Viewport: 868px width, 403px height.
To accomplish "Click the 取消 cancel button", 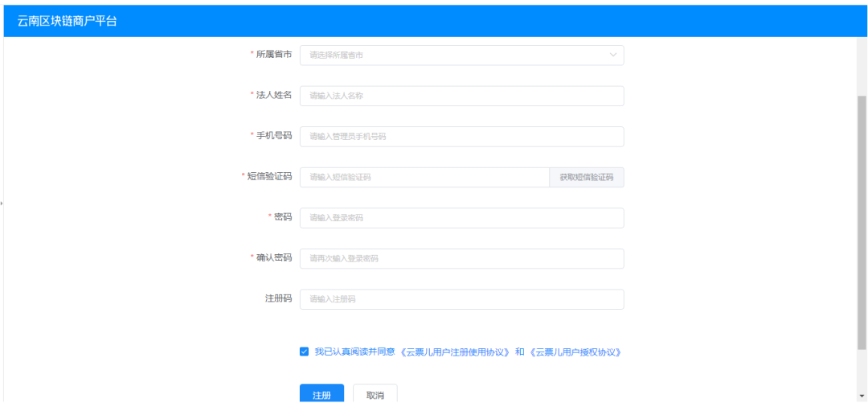I will [375, 393].
